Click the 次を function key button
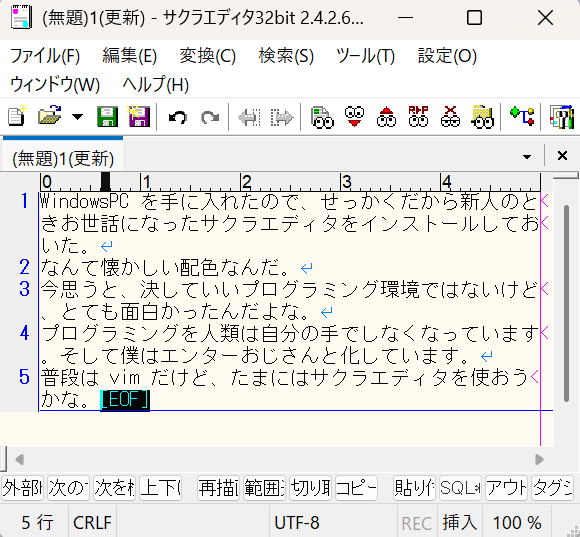The height and width of the screenshot is (537, 580). [x=114, y=488]
